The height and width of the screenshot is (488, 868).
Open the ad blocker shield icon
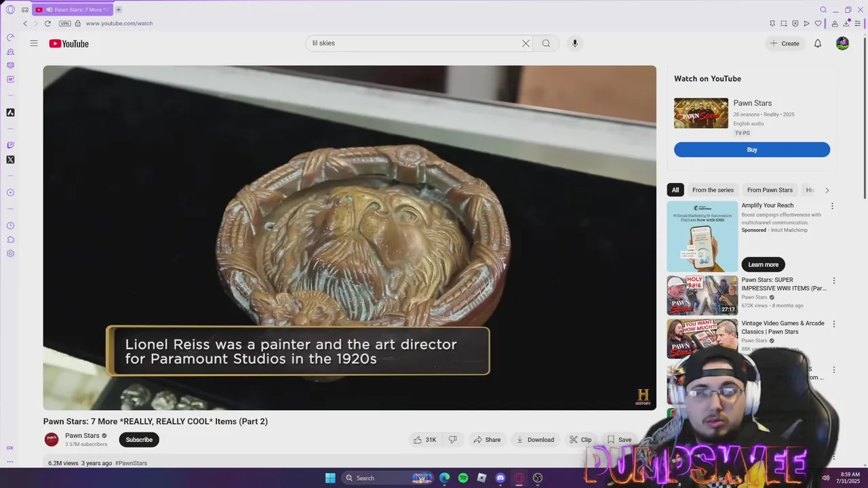pos(795,23)
